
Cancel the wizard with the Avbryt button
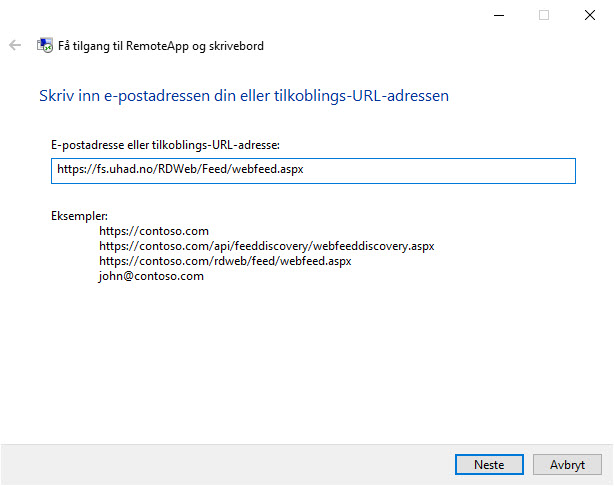pos(567,464)
